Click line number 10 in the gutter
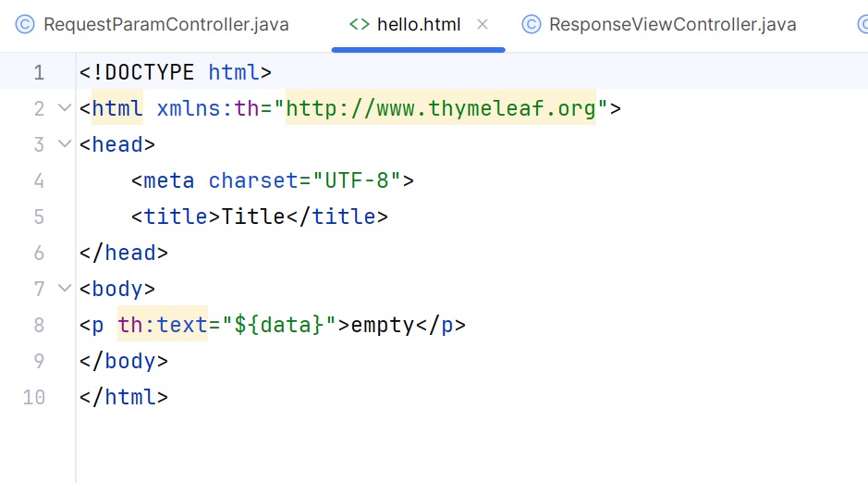868x483 pixels. pos(34,397)
